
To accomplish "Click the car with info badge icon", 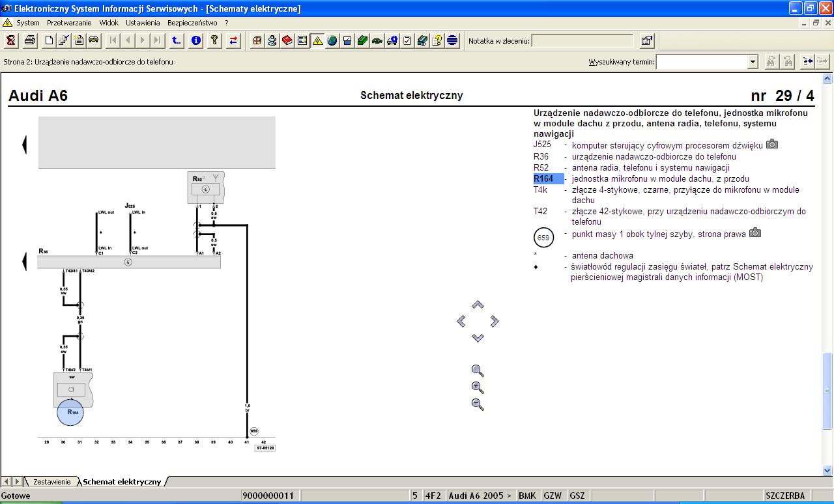I will click(392, 40).
